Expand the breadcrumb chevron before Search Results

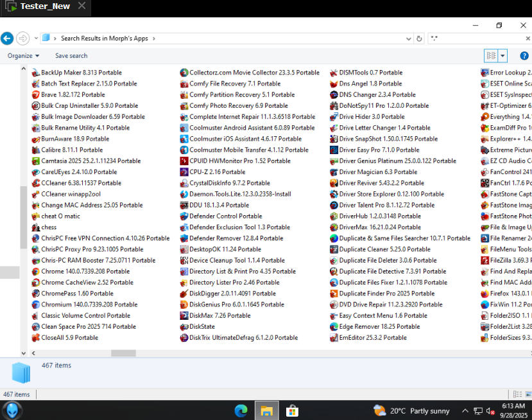coord(55,39)
